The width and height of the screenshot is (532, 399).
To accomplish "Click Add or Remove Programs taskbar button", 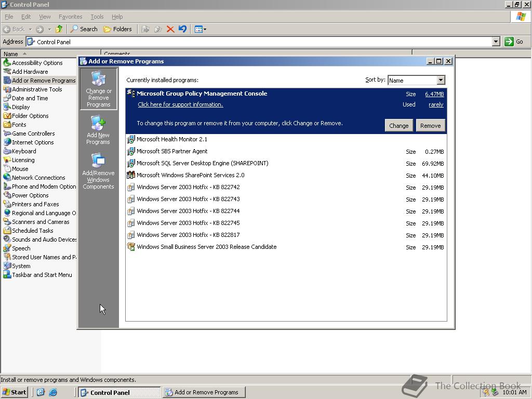I will click(x=204, y=392).
